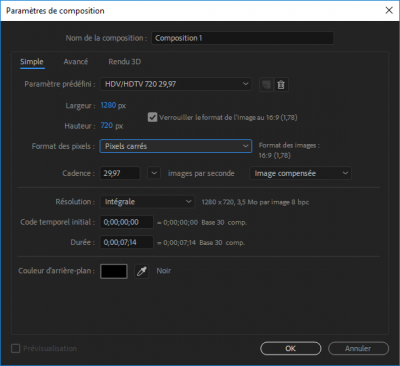This screenshot has width=400, height=366.
Task: Switch to the Rendu 3D tab
Action: (x=125, y=62)
